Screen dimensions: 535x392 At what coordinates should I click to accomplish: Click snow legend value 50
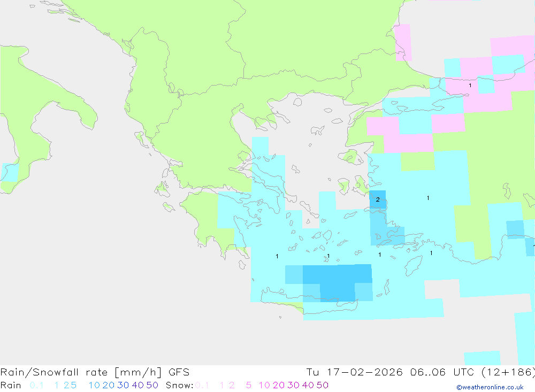click(323, 385)
